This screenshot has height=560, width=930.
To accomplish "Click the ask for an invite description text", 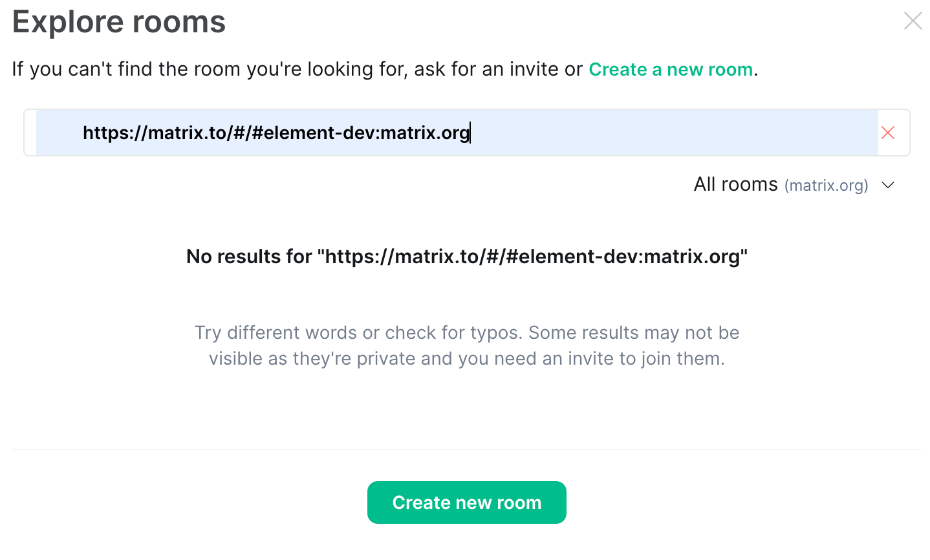I will point(297,69).
